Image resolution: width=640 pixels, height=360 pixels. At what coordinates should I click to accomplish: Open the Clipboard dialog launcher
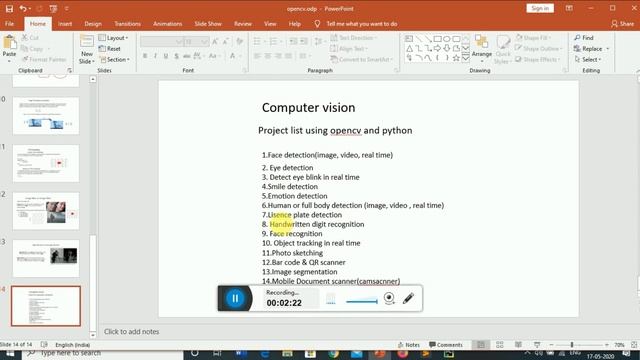(69, 71)
